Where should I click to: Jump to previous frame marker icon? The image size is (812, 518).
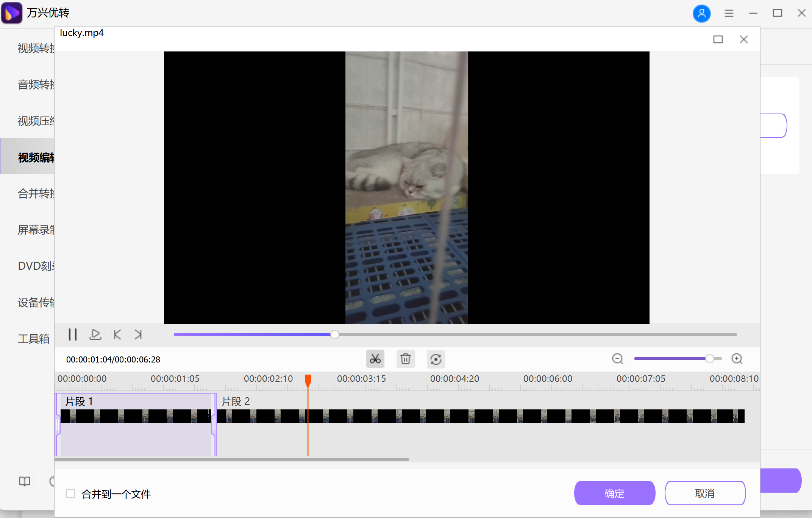click(x=117, y=334)
